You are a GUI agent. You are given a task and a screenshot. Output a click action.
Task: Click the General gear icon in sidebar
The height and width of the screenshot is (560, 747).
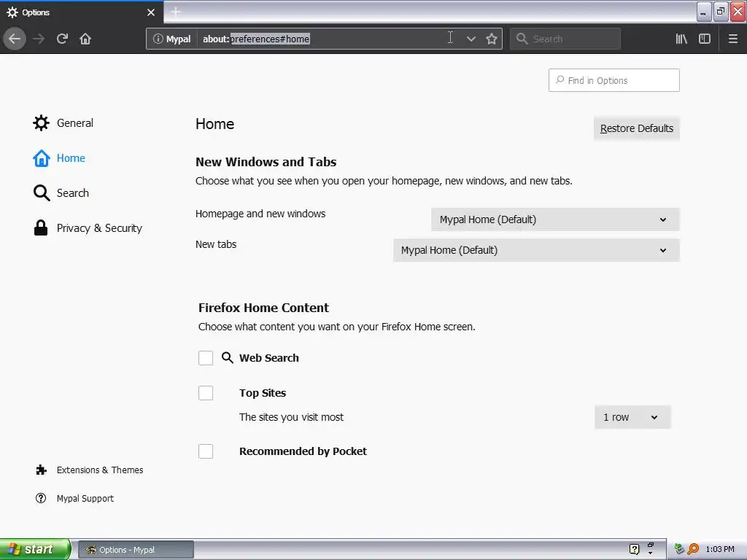click(x=41, y=122)
